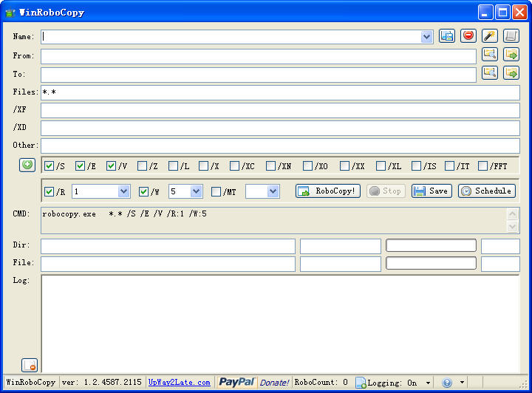The width and height of the screenshot is (532, 393).
Task: Click the 'WinRoboCopy' status bar label
Action: pyautogui.click(x=31, y=383)
